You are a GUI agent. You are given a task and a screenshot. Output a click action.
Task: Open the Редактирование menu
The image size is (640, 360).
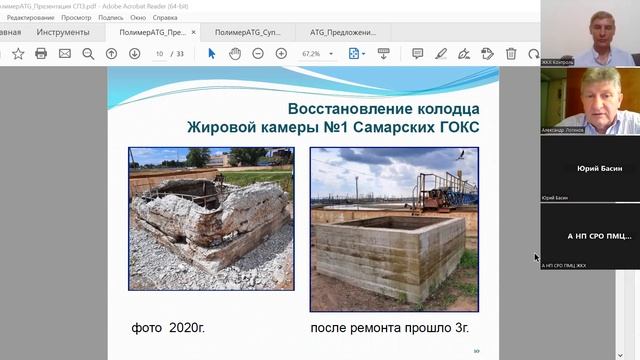point(30,18)
